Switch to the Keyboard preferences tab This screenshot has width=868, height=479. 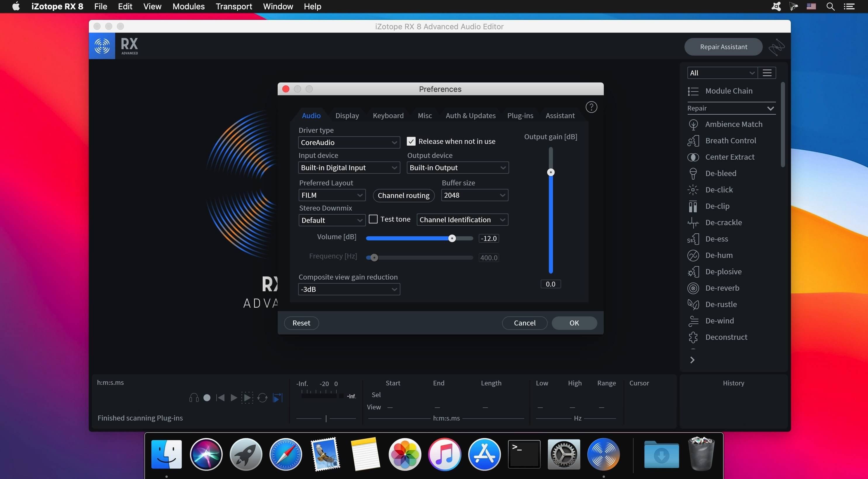click(388, 116)
